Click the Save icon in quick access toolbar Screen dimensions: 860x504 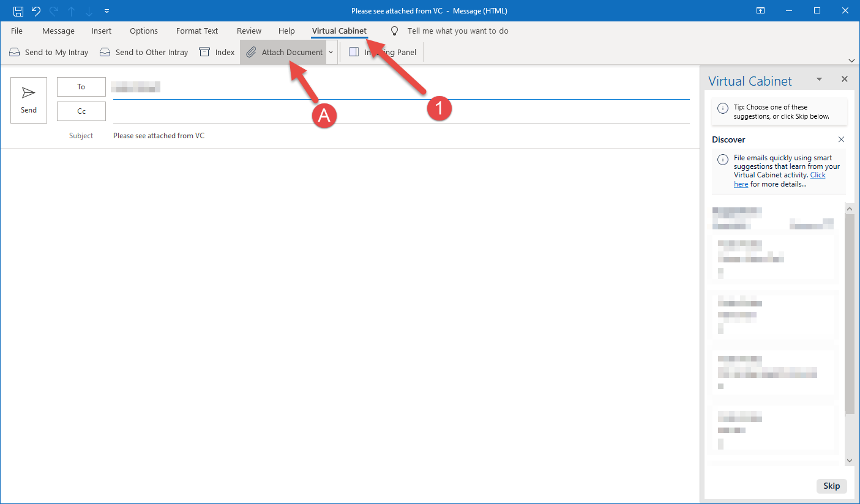(18, 11)
